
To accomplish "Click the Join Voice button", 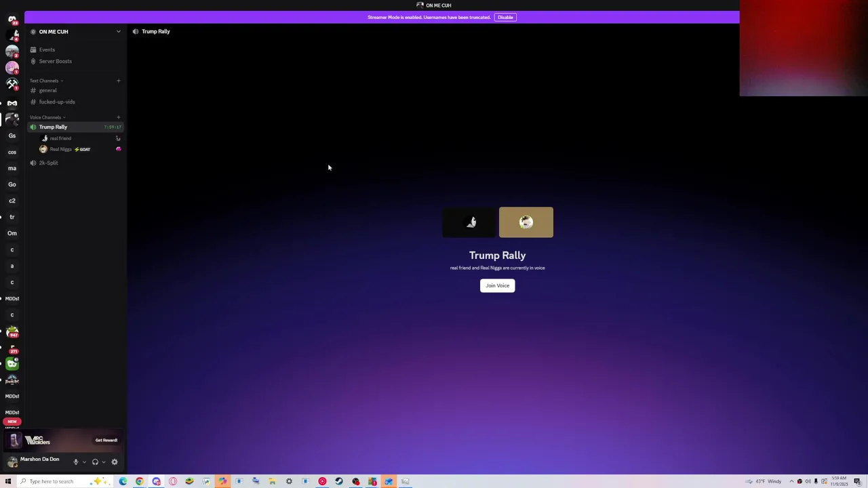I will 497,285.
